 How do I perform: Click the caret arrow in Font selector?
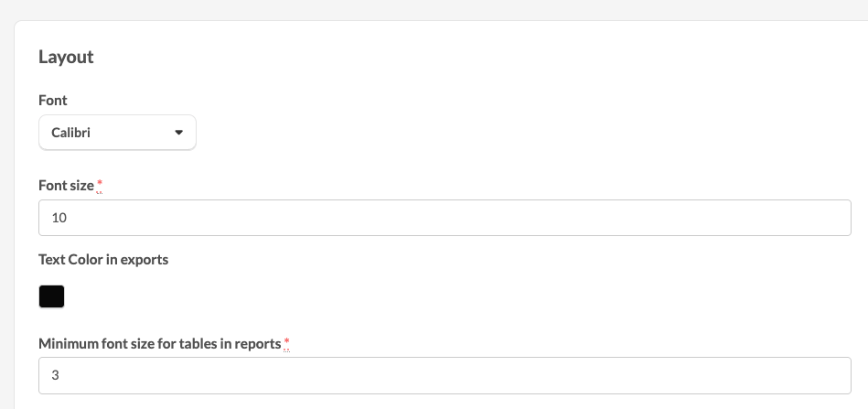[x=178, y=133]
